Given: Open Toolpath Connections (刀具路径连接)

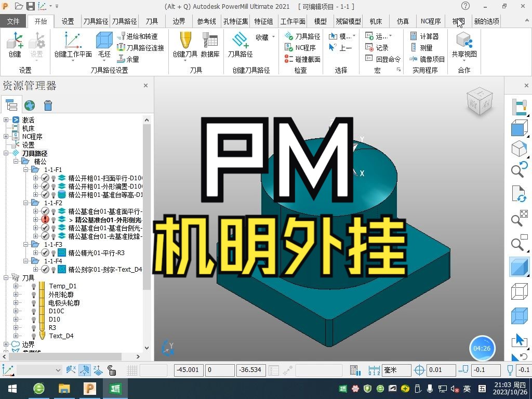Looking at the screenshot, I should click(x=140, y=48).
